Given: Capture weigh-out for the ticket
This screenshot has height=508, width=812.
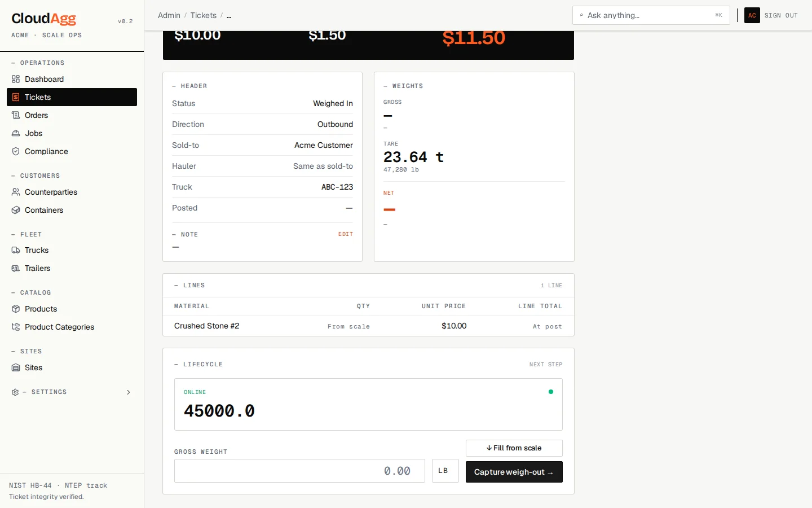Looking at the screenshot, I should click(514, 472).
